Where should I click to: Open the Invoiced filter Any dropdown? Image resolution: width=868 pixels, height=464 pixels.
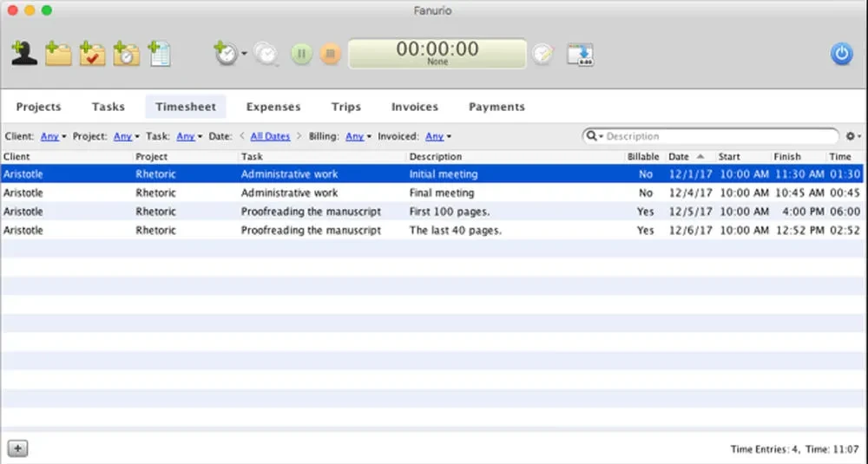click(438, 136)
